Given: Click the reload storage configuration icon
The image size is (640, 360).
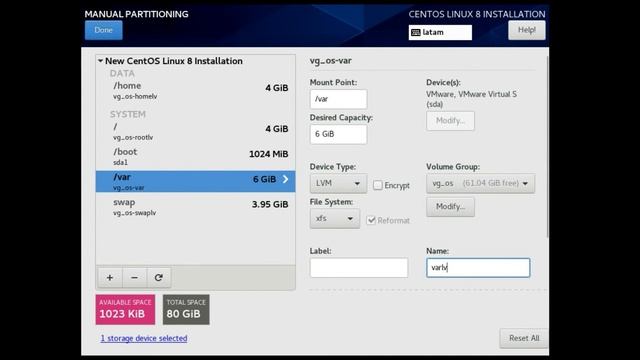Looking at the screenshot, I should point(159,278).
